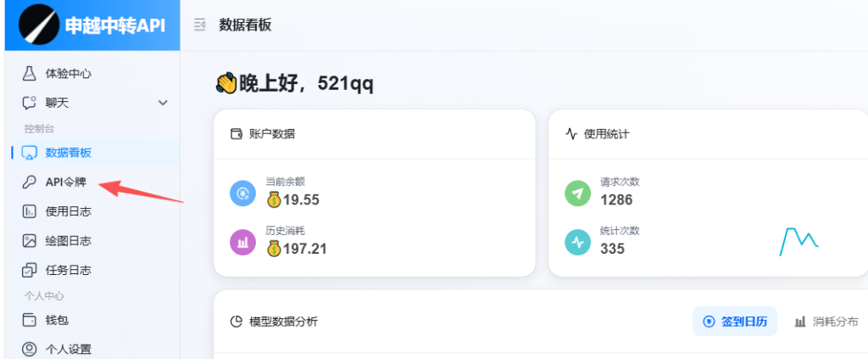This screenshot has height=359, width=868.
Task: Click the 请求次数 green send icon
Action: (x=578, y=193)
